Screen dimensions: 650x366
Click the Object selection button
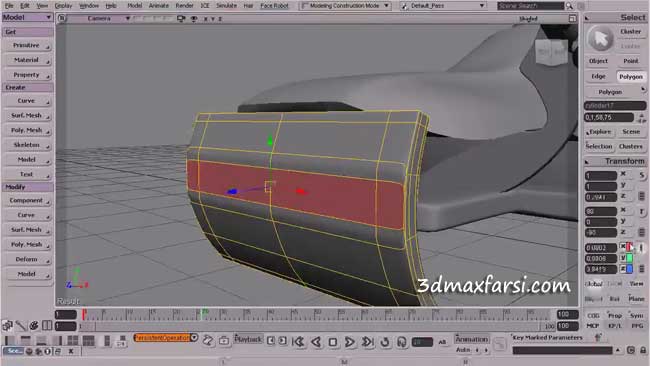click(x=598, y=61)
